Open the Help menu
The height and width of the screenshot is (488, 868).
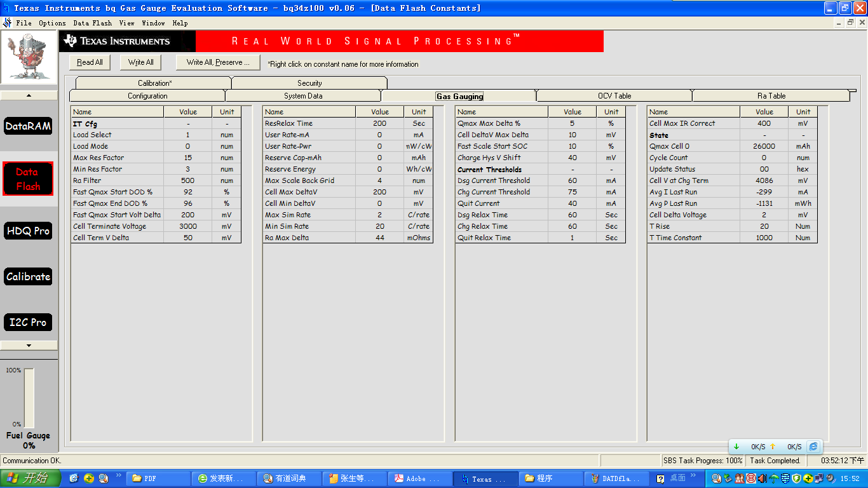coord(180,23)
